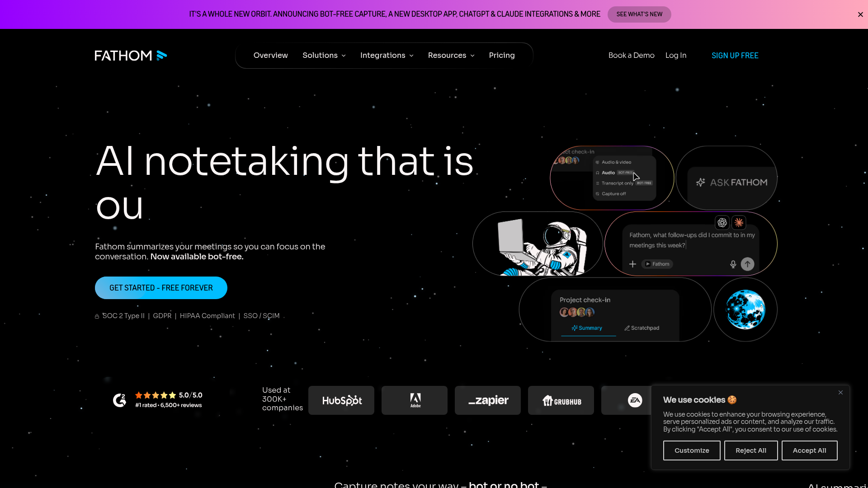Expand the Integrations dropdown menu
Image resolution: width=868 pixels, height=488 pixels.
[387, 55]
